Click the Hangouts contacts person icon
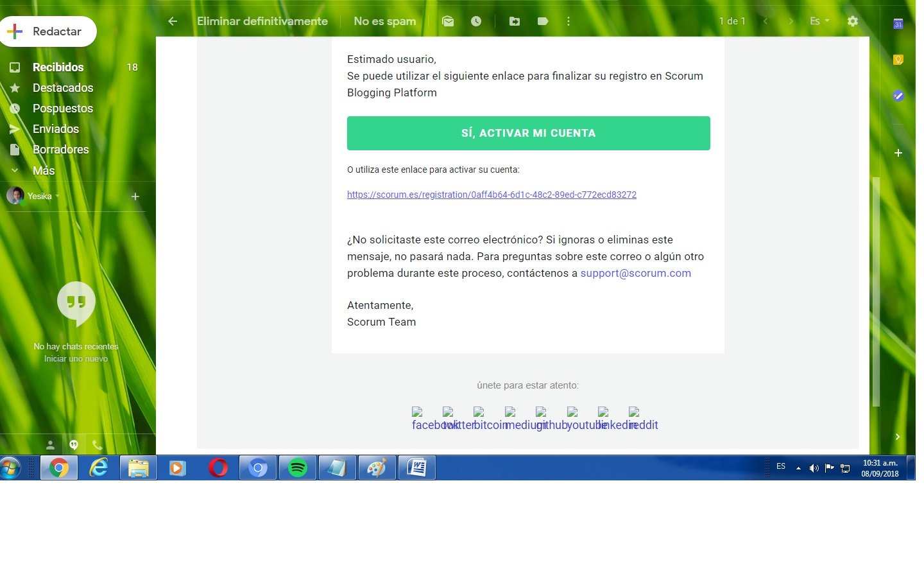This screenshot has width=924, height=578. (50, 444)
